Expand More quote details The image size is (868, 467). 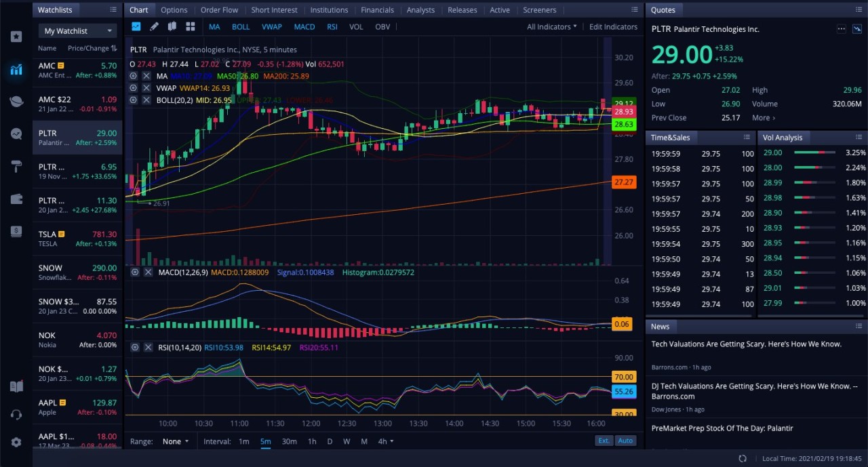(764, 118)
